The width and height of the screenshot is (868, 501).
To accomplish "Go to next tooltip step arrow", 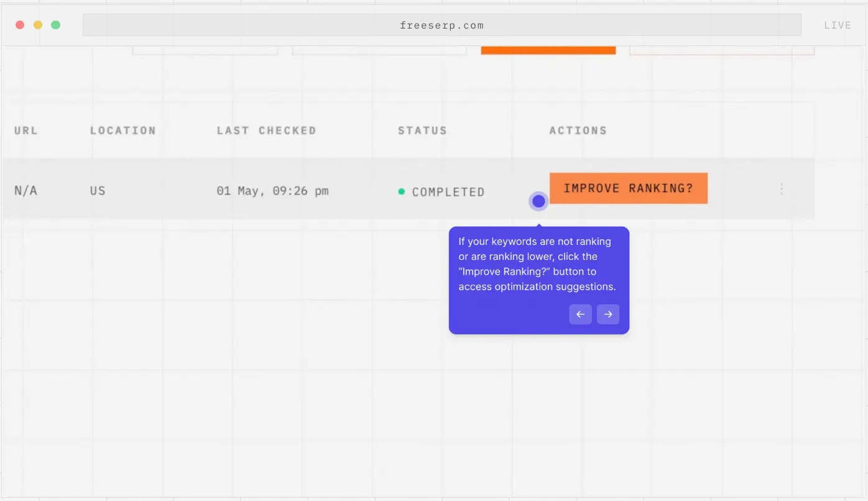I will [608, 315].
